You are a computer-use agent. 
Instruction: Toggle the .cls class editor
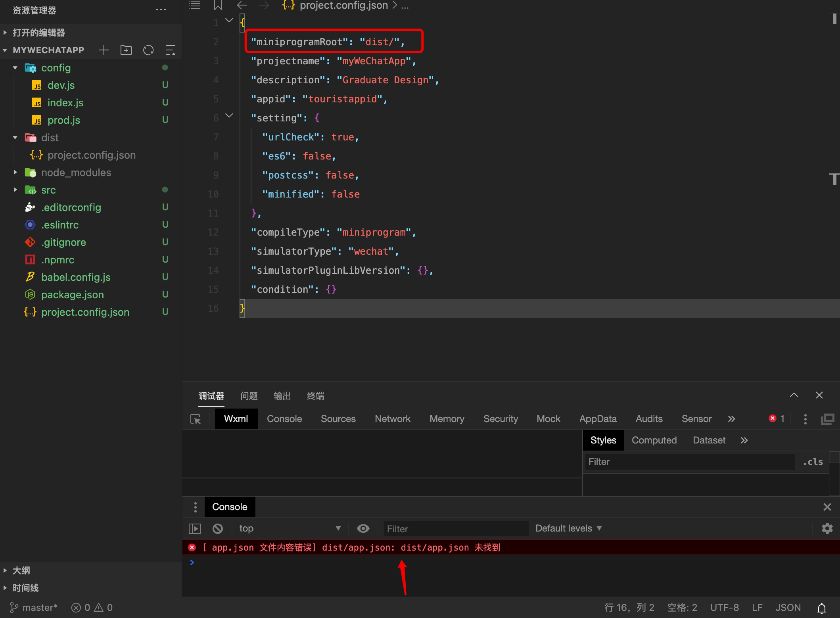[x=813, y=462]
